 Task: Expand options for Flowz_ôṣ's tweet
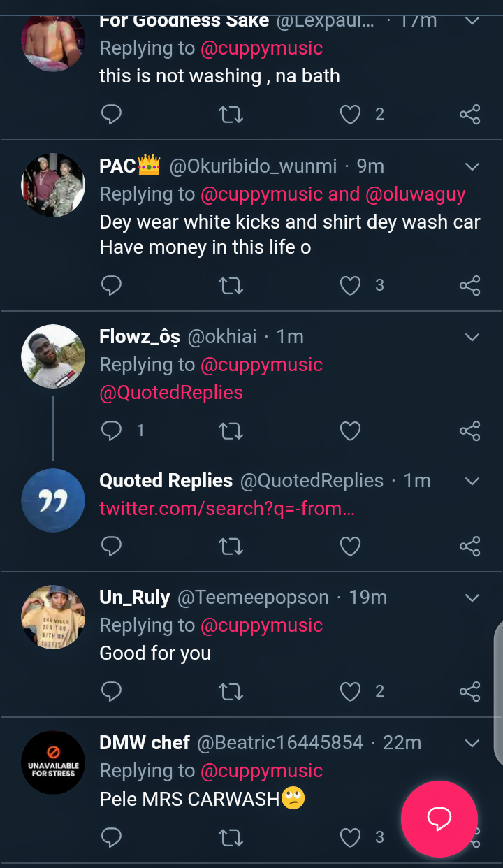point(472,338)
